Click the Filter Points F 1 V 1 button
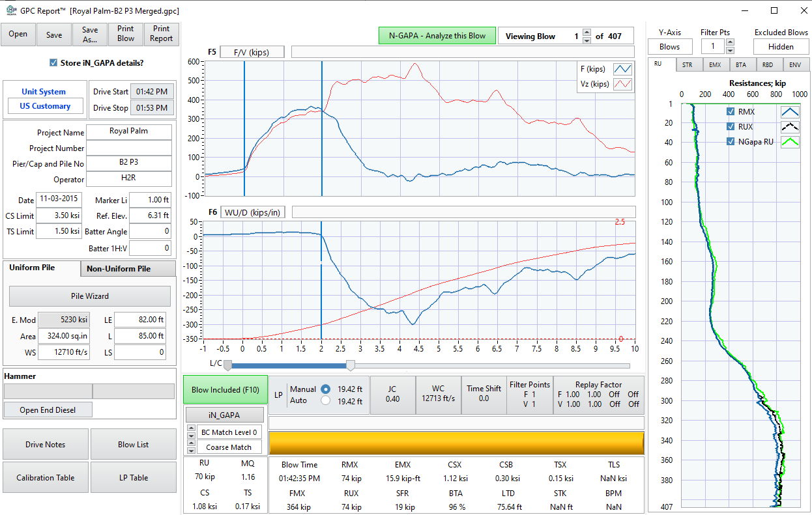 [x=530, y=395]
